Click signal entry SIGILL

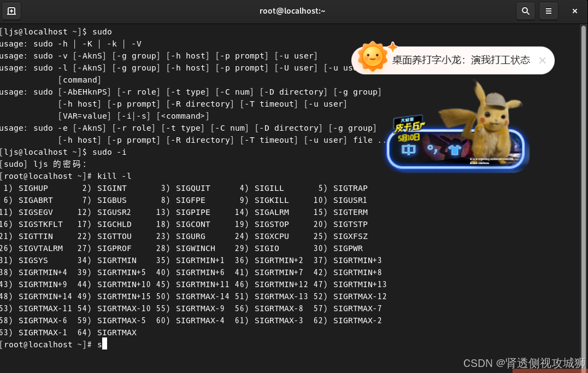[269, 188]
